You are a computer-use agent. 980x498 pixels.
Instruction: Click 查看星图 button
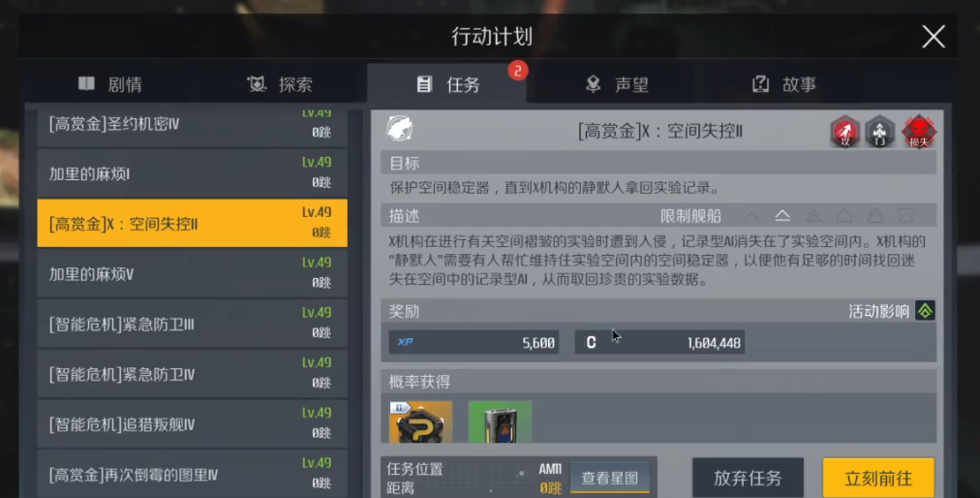pyautogui.click(x=610, y=478)
